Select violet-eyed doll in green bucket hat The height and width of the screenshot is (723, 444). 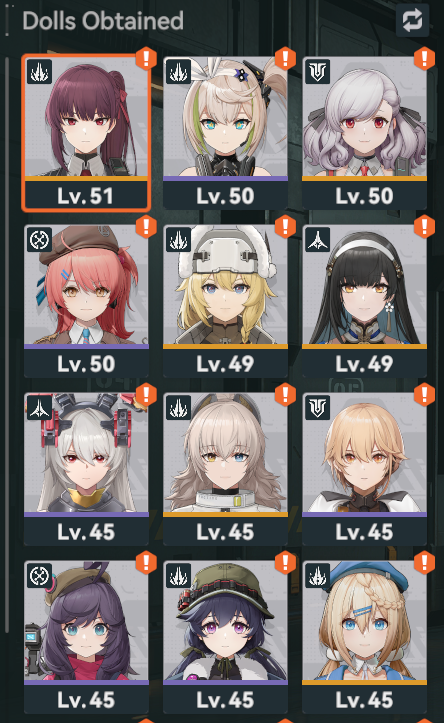(225, 637)
